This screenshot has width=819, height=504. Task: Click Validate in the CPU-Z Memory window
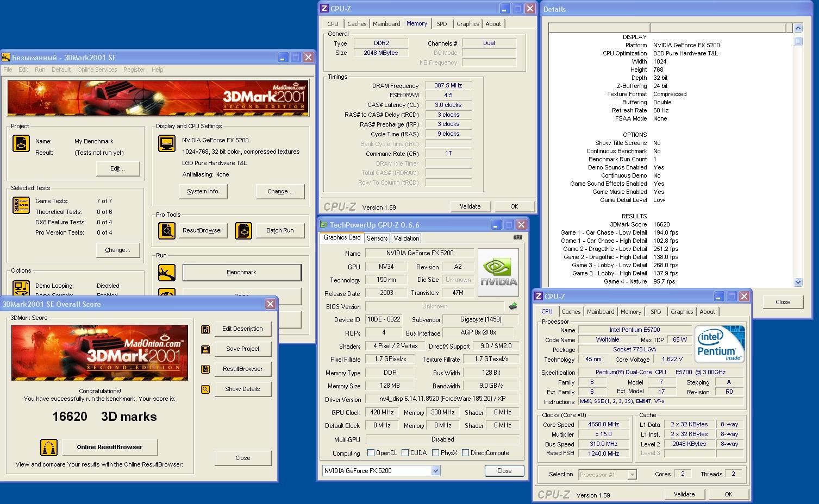click(470, 206)
